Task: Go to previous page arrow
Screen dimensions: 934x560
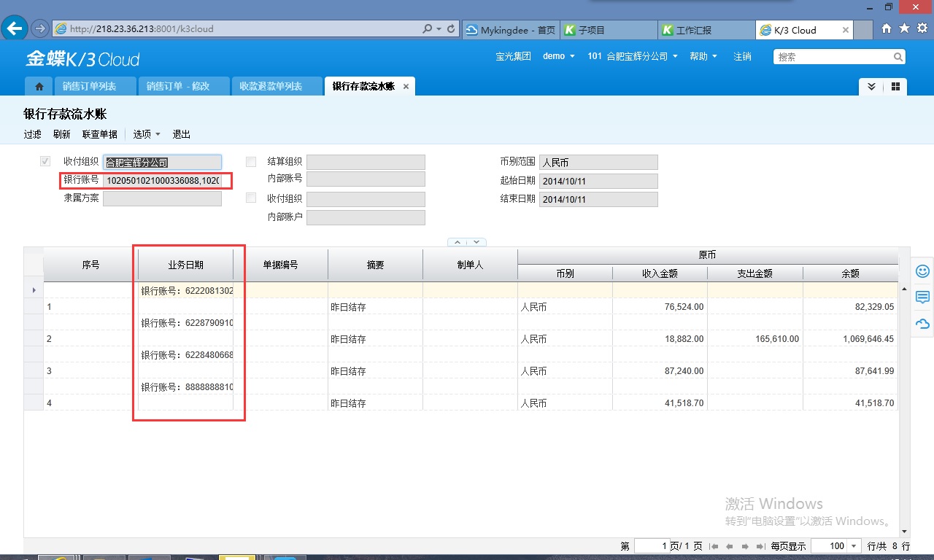Action: click(x=729, y=546)
